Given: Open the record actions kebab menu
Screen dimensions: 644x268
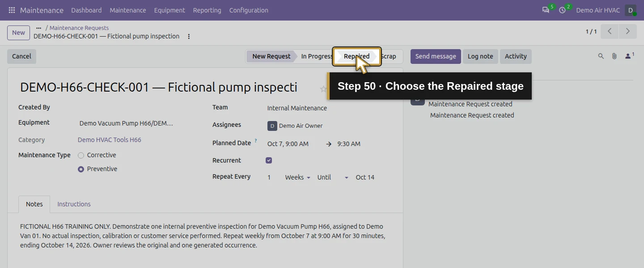Looking at the screenshot, I should [189, 37].
